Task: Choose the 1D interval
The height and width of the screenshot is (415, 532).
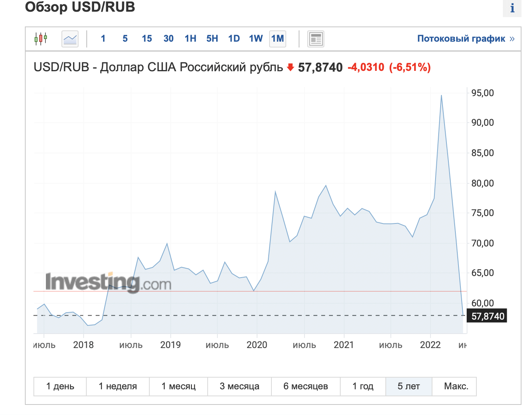Action: point(234,39)
